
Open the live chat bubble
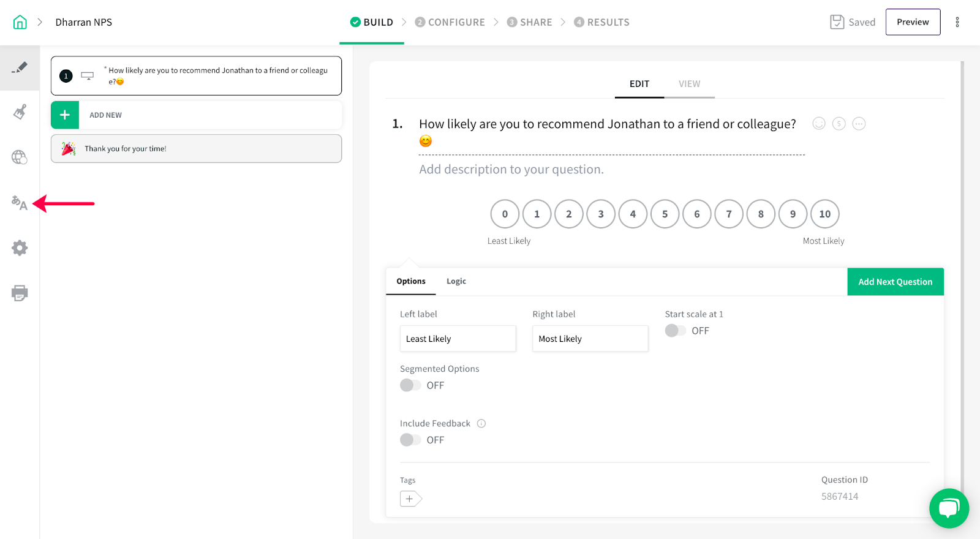tap(949, 508)
